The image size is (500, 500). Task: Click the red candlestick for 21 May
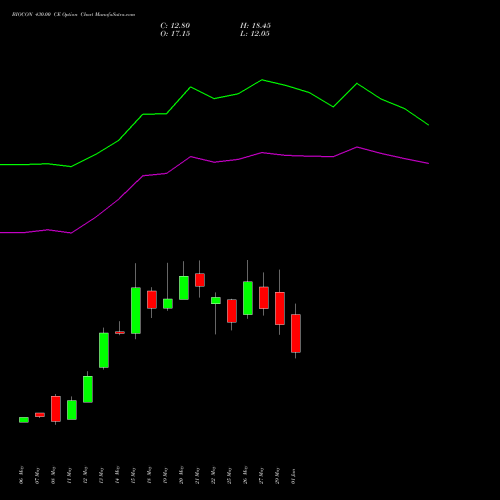click(x=200, y=280)
